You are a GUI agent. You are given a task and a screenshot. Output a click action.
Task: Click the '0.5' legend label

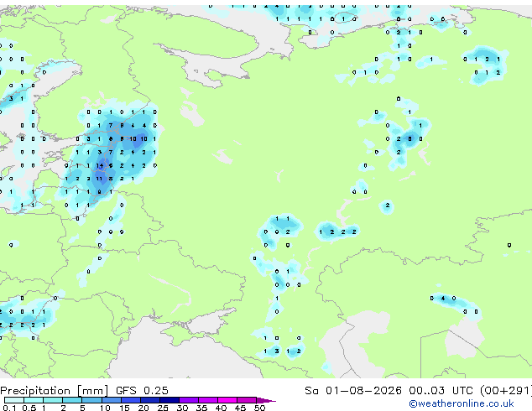click(x=29, y=408)
